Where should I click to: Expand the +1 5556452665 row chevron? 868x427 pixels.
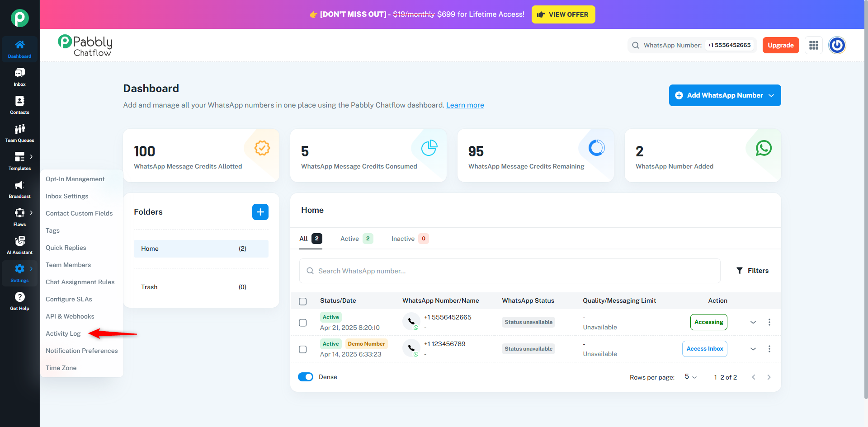[x=753, y=322]
